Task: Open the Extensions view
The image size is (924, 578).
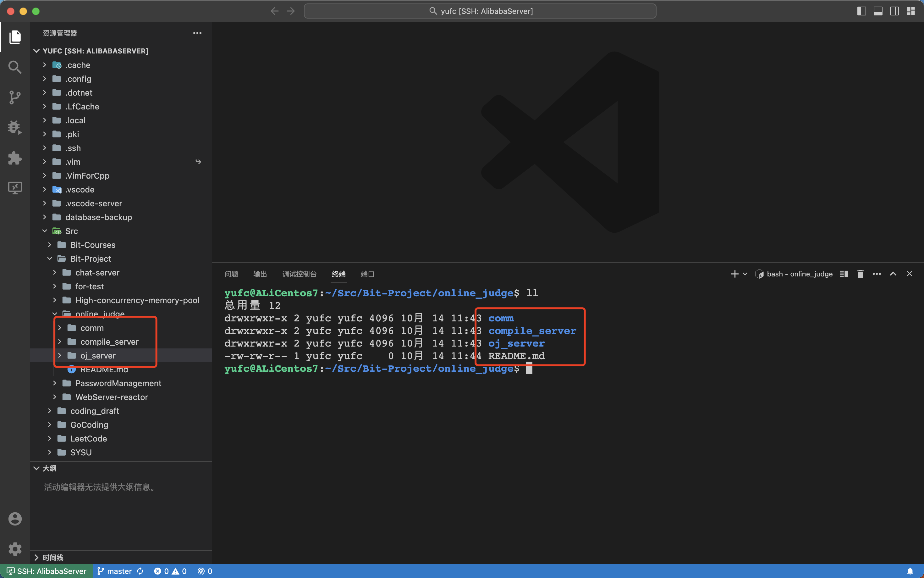Action: point(15,158)
